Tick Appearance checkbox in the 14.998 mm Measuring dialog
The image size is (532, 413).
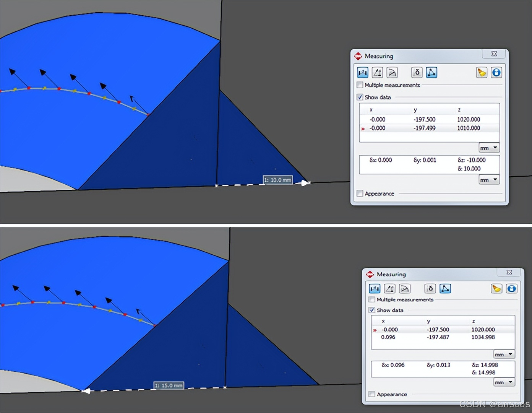[x=372, y=394]
